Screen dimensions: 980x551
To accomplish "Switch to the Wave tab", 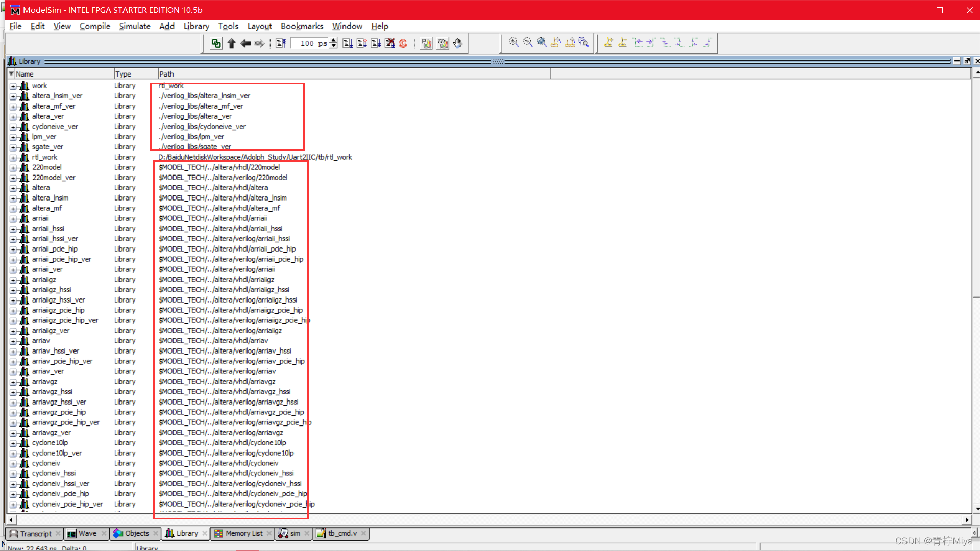I will (87, 533).
